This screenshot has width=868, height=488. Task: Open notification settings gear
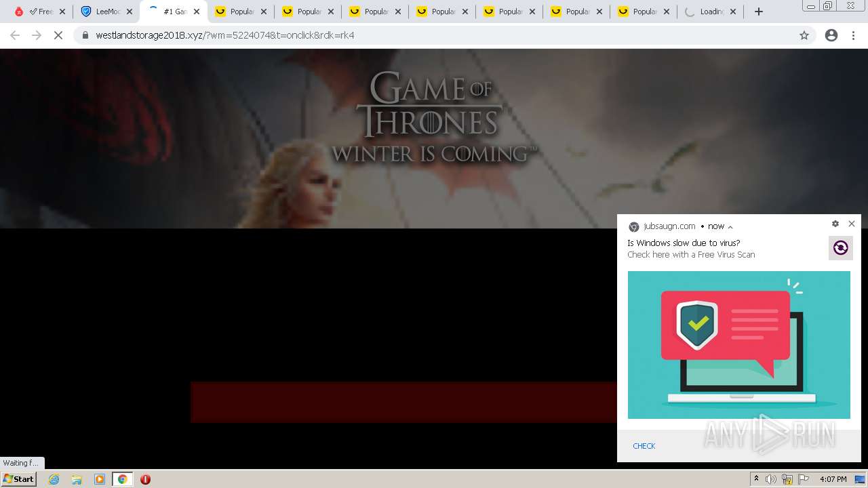[x=835, y=224]
